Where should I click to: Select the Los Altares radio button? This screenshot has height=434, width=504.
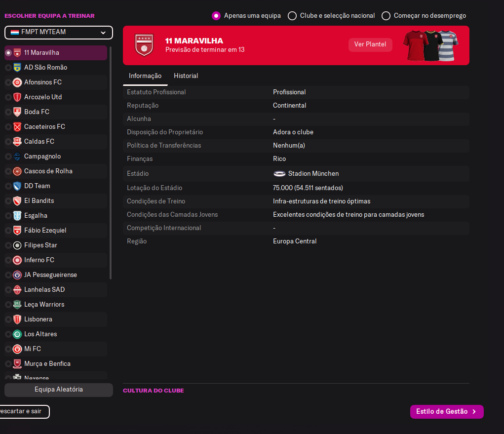pyautogui.click(x=8, y=334)
